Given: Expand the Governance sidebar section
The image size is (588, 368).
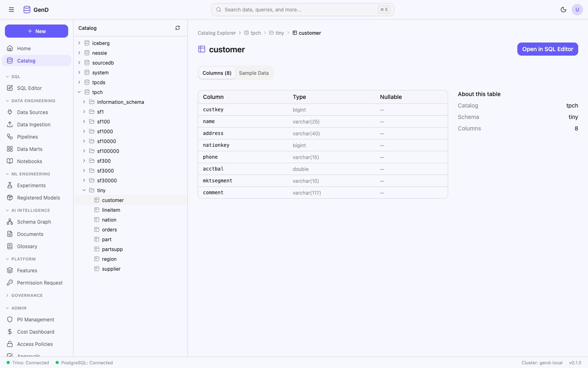Looking at the screenshot, I should pyautogui.click(x=7, y=296).
